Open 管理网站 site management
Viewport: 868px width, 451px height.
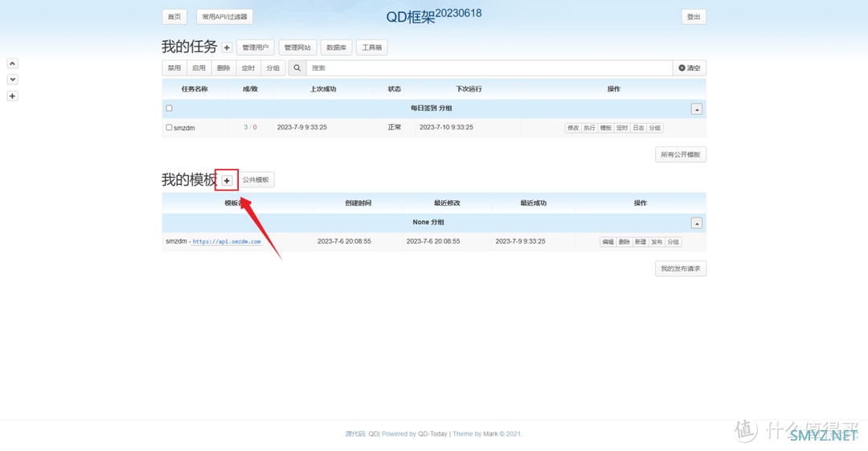[x=298, y=47]
